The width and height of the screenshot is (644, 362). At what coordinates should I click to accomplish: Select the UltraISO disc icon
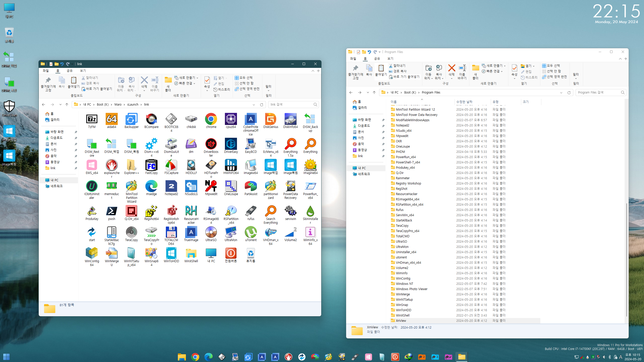(211, 232)
